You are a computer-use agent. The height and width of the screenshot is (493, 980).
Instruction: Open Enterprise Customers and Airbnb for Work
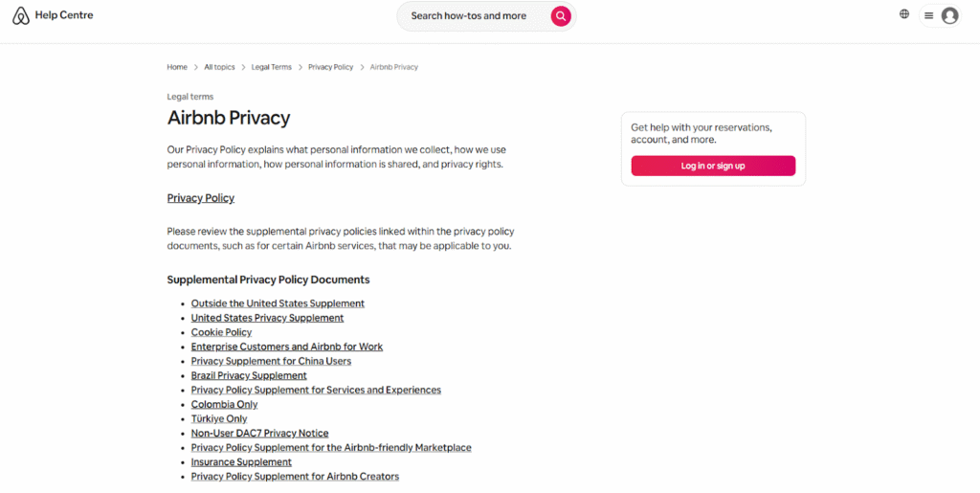tap(287, 347)
